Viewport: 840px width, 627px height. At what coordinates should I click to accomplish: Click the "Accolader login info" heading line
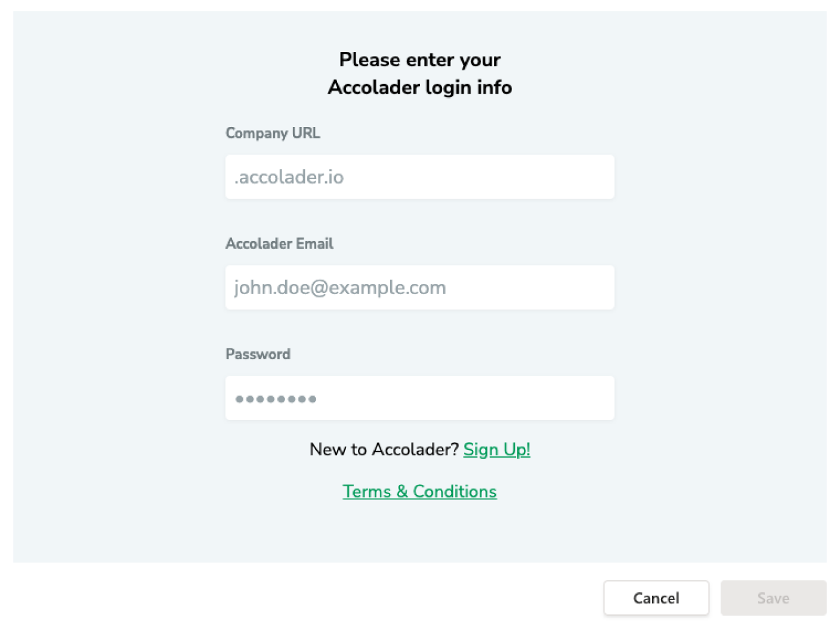(419, 87)
